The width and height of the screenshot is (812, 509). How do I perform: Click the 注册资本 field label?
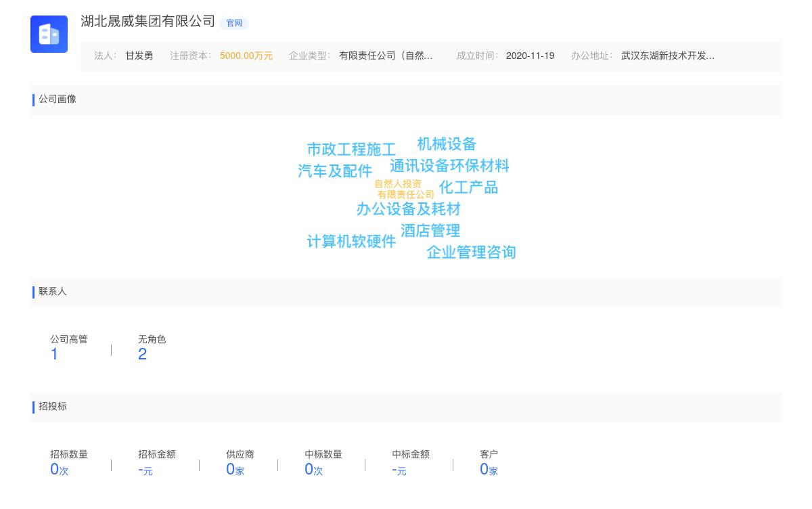(191, 56)
